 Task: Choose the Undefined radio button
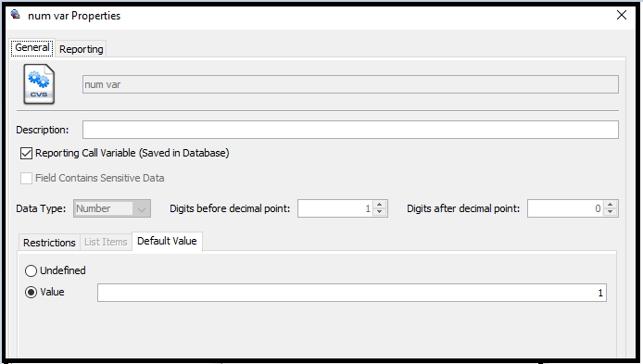(x=31, y=271)
